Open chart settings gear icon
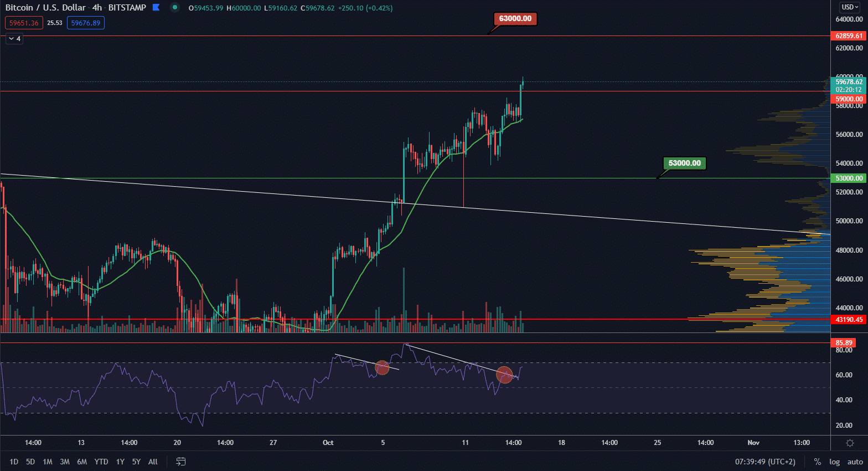Screen dimensions: 868x471 pyautogui.click(x=850, y=443)
